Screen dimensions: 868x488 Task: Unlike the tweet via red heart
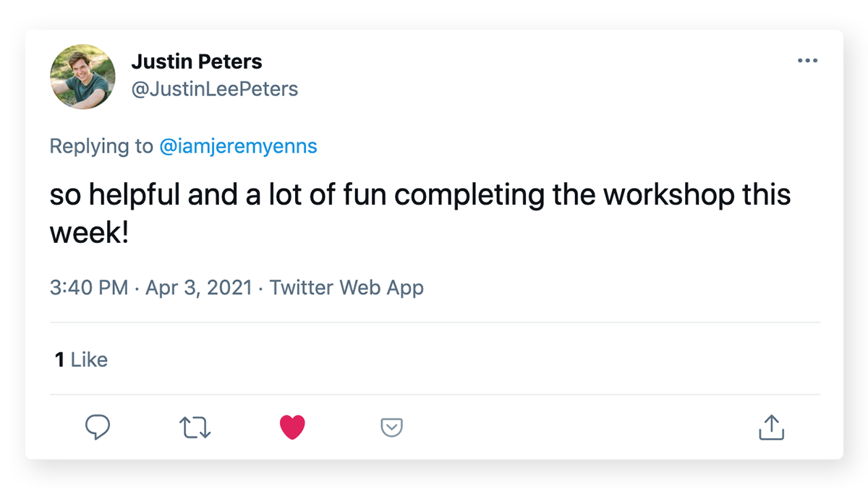pyautogui.click(x=292, y=427)
